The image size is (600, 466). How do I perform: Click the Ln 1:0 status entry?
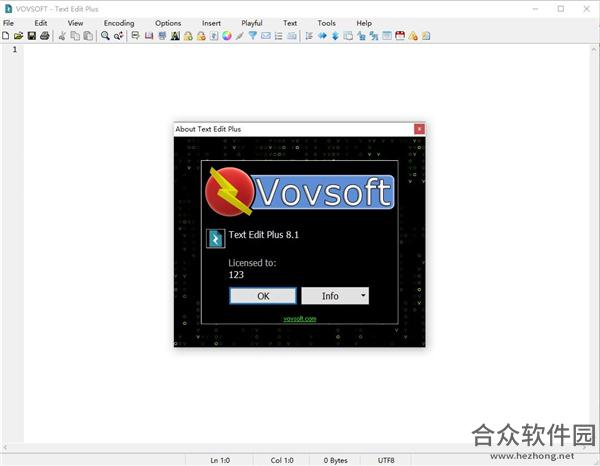pos(220,460)
